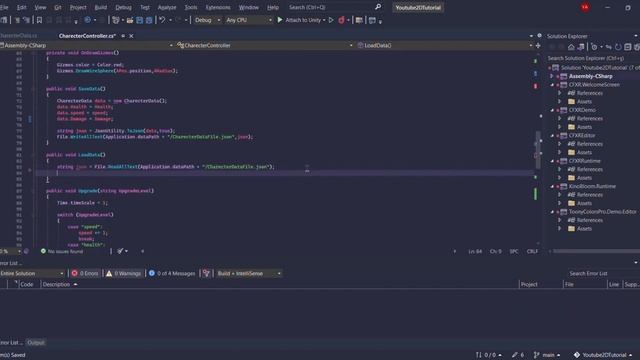This screenshot has height=360, width=640.
Task: Click the bookmark icon in toolbar
Action: [x=39, y=20]
